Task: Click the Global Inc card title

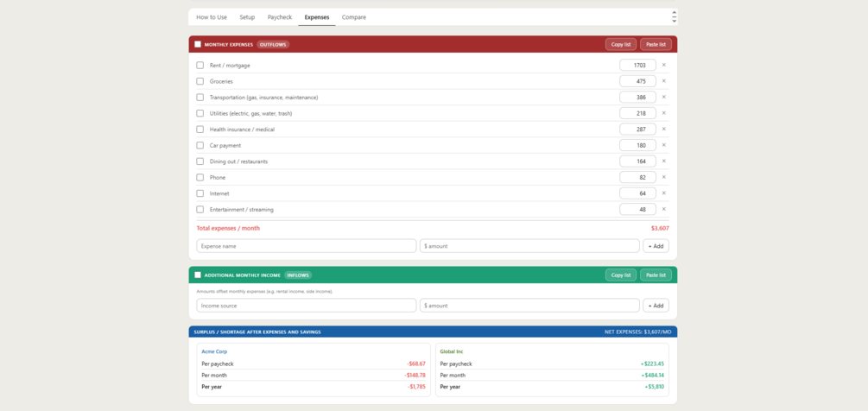Action: coord(452,351)
